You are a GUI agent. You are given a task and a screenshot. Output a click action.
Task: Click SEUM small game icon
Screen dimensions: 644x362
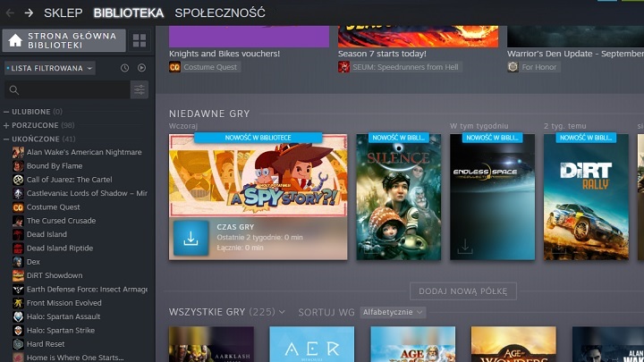click(343, 67)
